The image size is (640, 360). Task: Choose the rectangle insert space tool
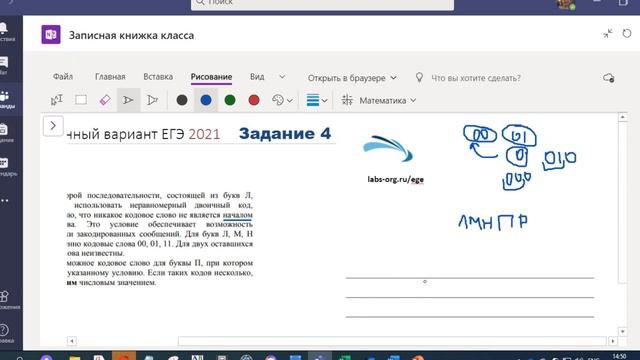(81, 100)
